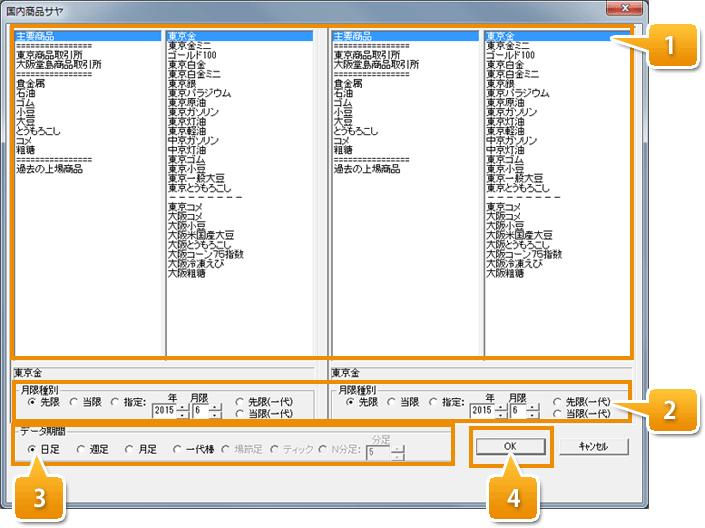Select 月足 monthly data period option
Screen dimensions: 705x528
(129, 449)
